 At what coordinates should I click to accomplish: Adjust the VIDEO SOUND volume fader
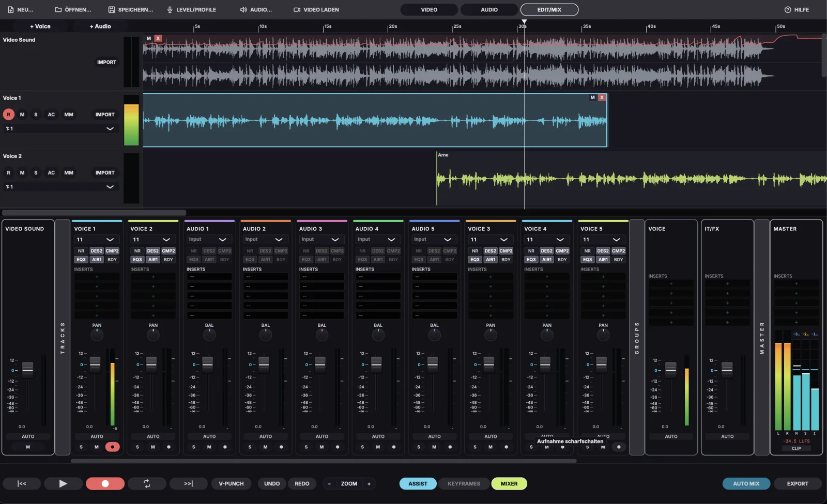[28, 370]
